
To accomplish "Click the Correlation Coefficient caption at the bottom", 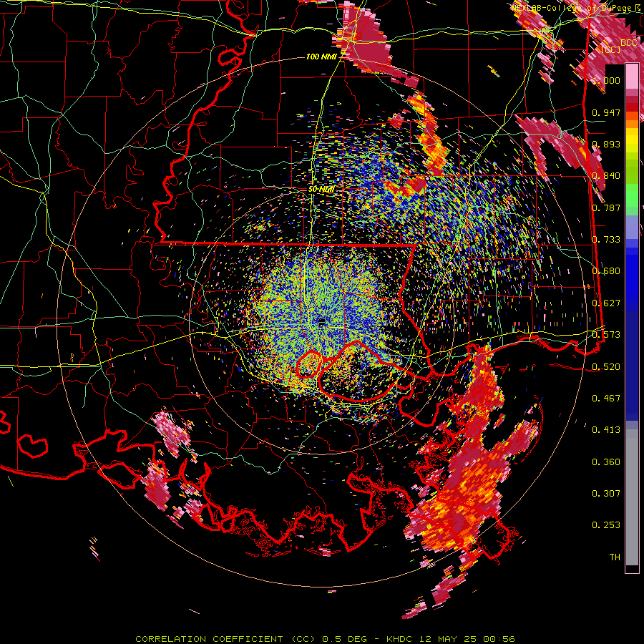I will 325,639.
